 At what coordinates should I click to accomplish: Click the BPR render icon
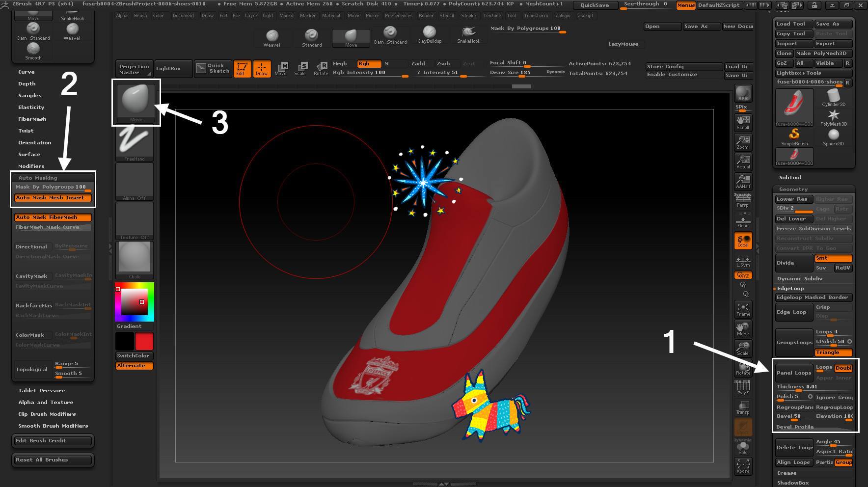743,93
